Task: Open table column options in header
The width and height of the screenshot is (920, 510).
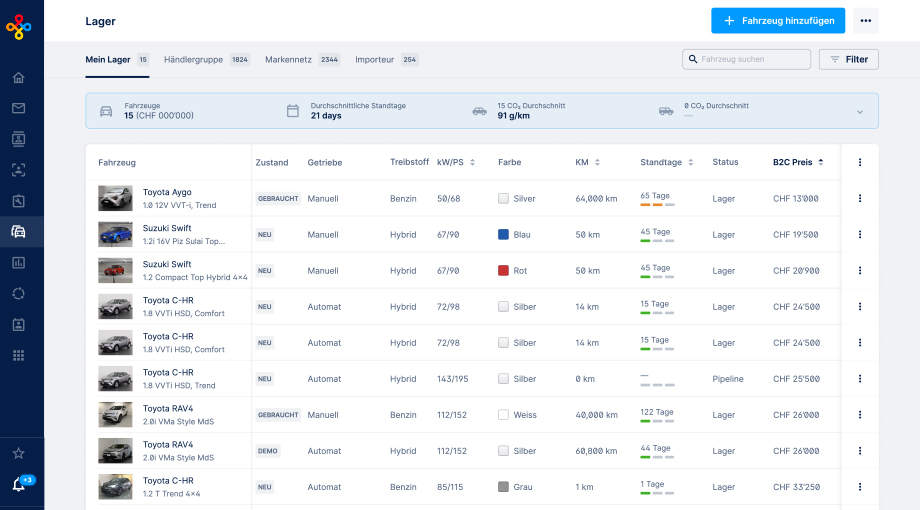Action: pyautogui.click(x=860, y=163)
